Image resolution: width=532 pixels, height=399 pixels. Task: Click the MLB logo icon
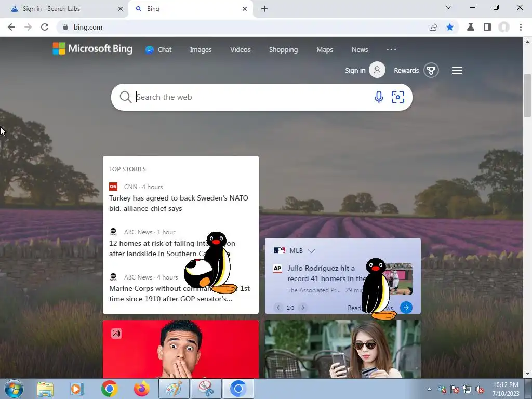[x=279, y=250]
